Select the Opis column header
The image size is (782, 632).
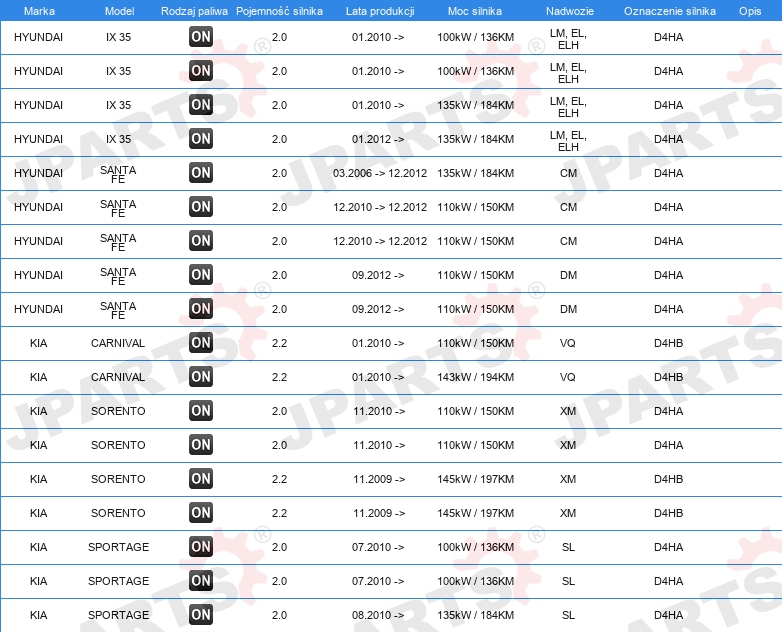pyautogui.click(x=750, y=11)
